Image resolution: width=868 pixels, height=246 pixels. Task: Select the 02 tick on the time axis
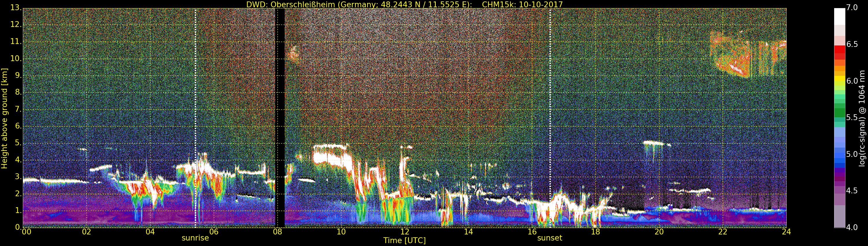(x=87, y=232)
